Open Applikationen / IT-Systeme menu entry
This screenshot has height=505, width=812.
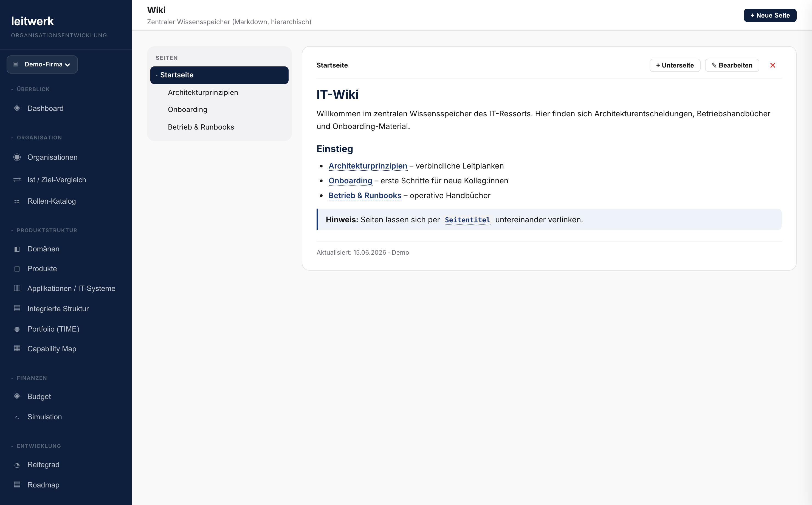pos(71,288)
